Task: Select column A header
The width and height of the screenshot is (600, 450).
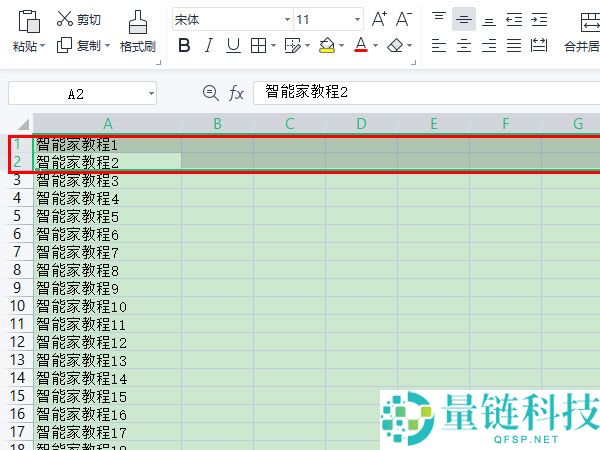Action: coord(107,124)
